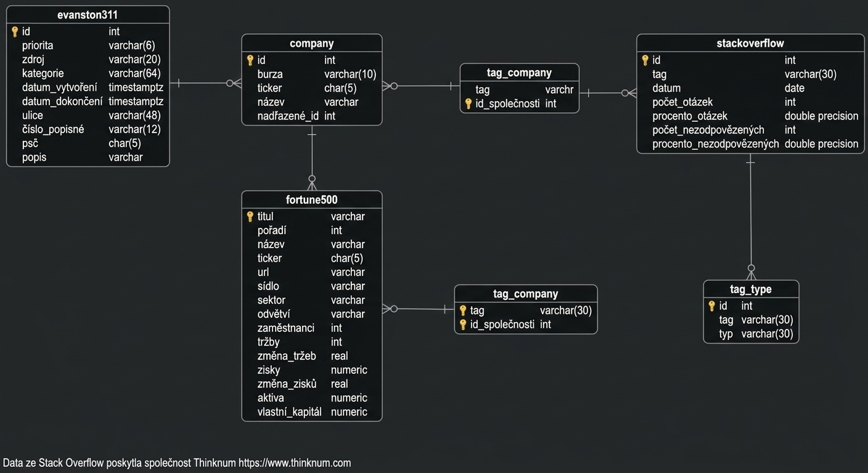The image size is (868, 473).
Task: Select the stackoverflow table header
Action: pos(750,43)
